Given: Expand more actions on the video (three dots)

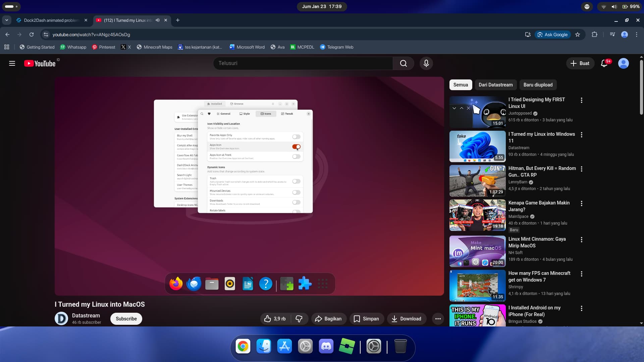Looking at the screenshot, I should click(438, 319).
